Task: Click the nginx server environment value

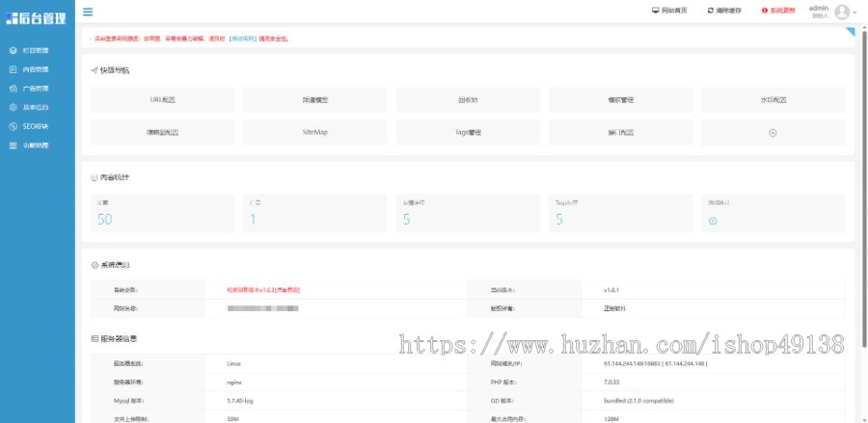Action: [234, 383]
